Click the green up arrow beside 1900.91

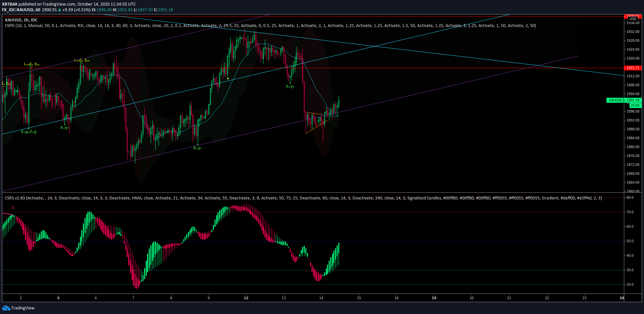60,10
